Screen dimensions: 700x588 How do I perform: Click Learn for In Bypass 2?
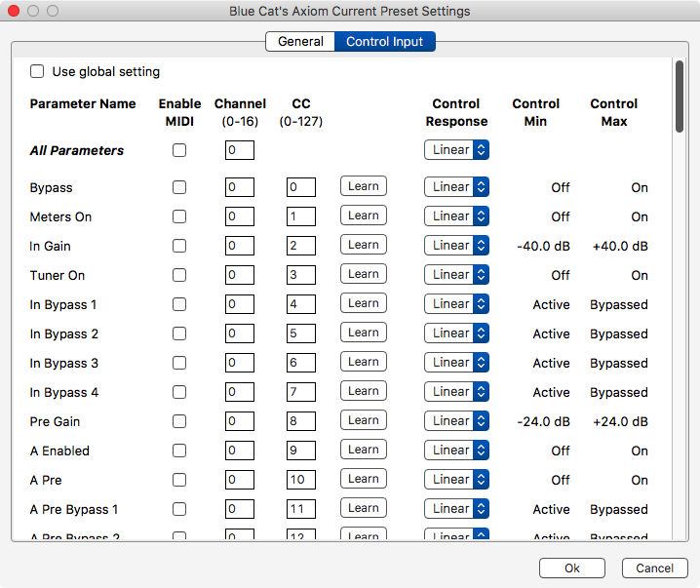364,333
